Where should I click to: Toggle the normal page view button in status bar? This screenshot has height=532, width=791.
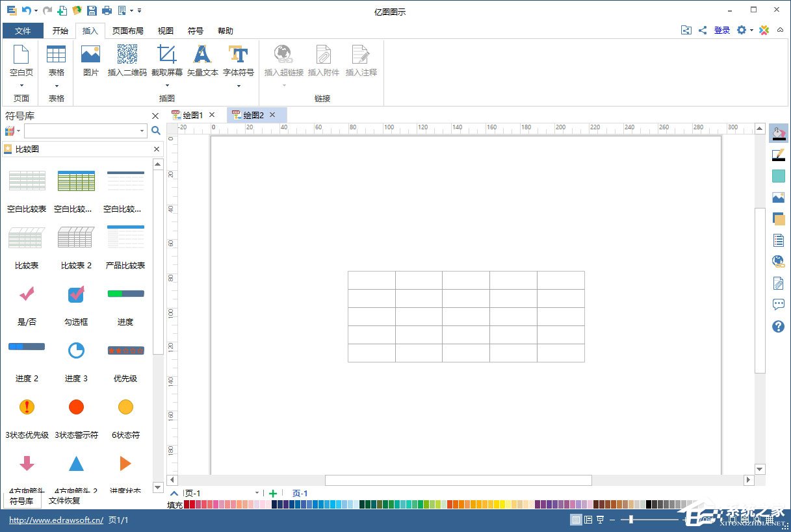[x=576, y=520]
